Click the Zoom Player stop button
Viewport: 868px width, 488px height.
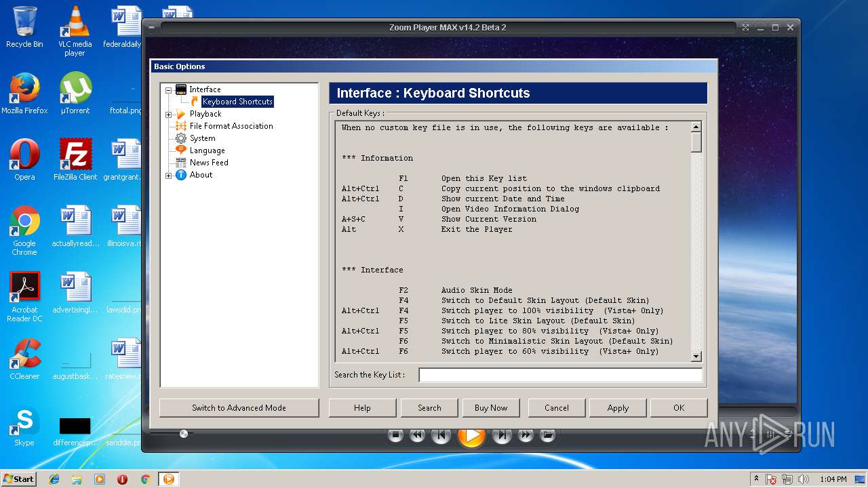point(396,435)
